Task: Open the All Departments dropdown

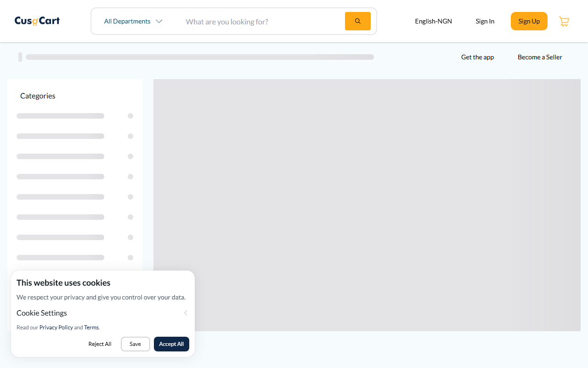Action: 133,21
